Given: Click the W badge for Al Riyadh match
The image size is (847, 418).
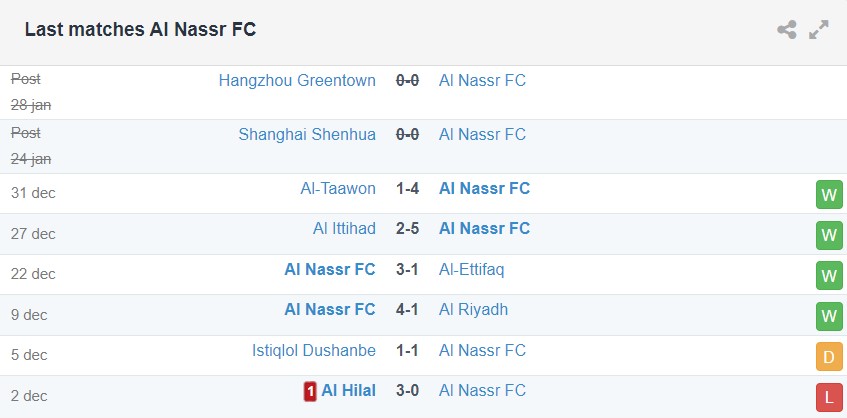Looking at the screenshot, I should click(x=829, y=316).
